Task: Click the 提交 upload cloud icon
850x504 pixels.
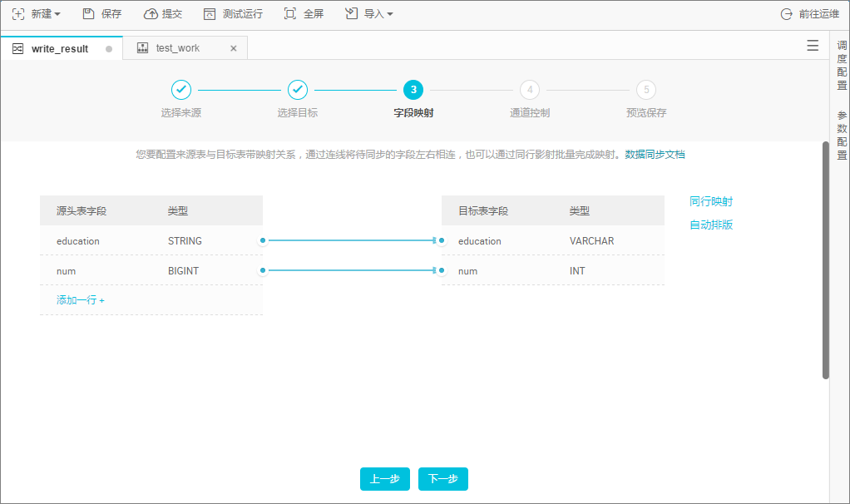Action: click(x=151, y=14)
